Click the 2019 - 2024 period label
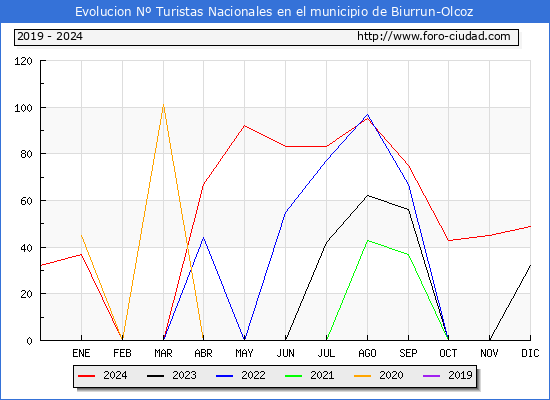 point(50,36)
